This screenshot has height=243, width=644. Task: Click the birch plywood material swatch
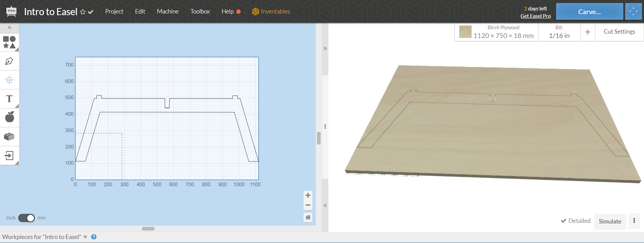tap(465, 32)
